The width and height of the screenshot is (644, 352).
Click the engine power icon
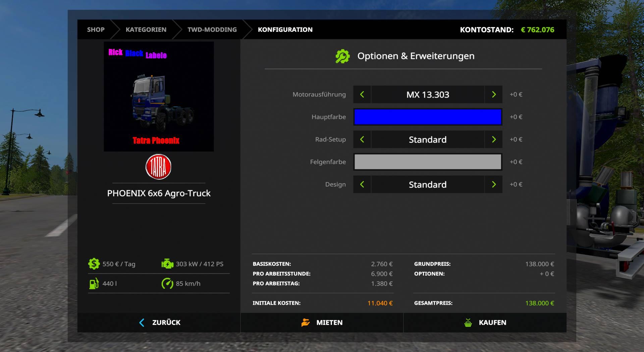pyautogui.click(x=167, y=264)
